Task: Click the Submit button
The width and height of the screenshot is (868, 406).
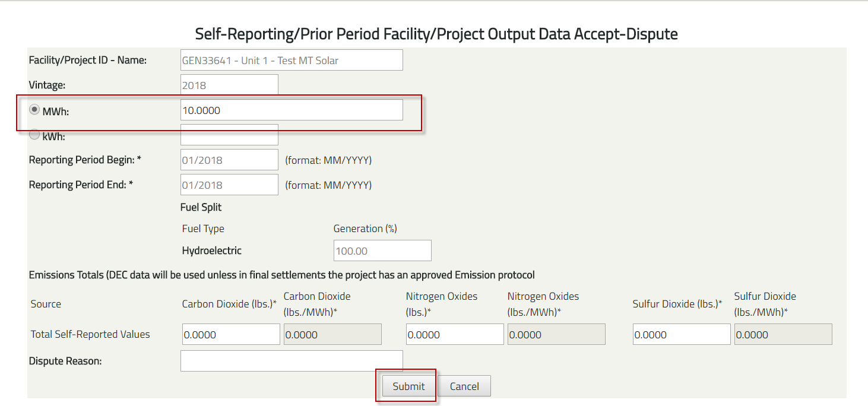Action: point(408,386)
